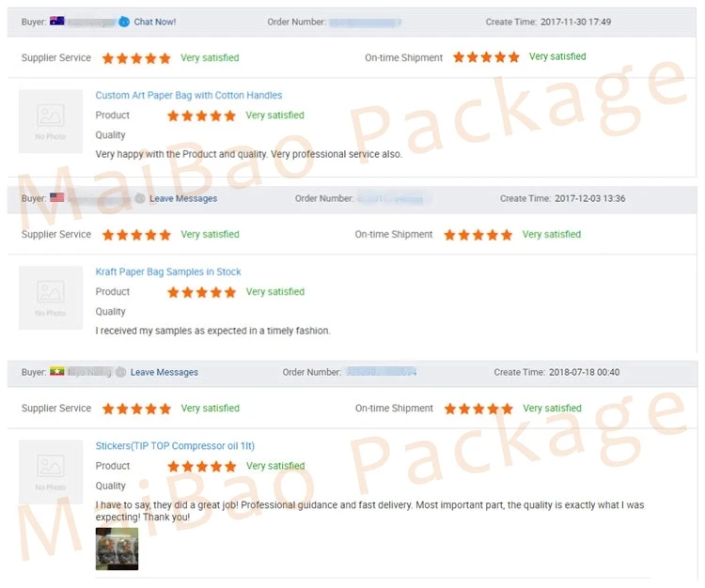
Task: Open Chat Now! link
Action: 155,22
